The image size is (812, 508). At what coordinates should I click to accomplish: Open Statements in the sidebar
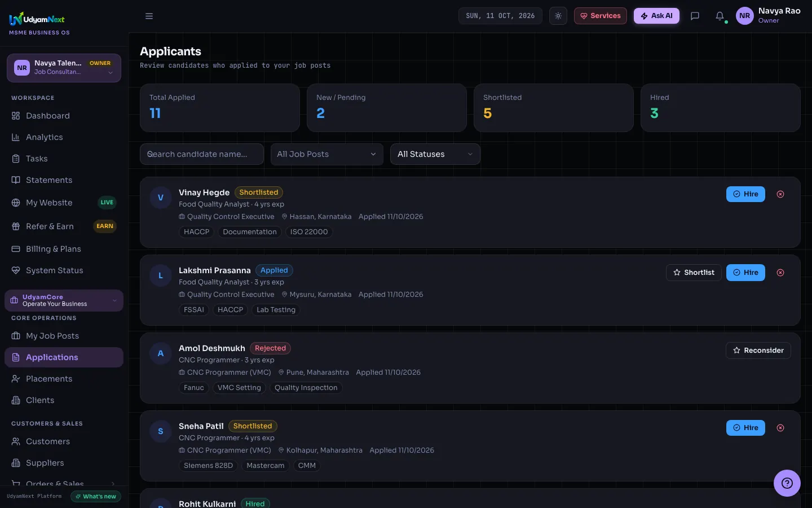tap(64, 180)
